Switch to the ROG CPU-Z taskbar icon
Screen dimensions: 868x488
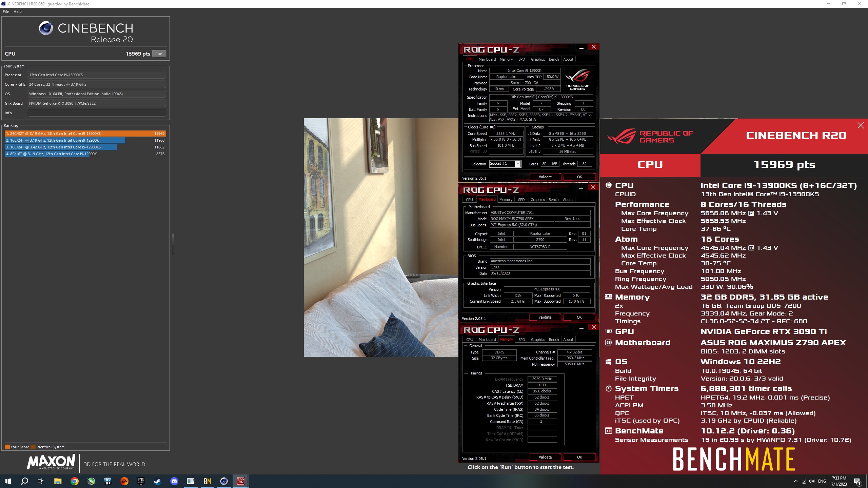[x=241, y=481]
